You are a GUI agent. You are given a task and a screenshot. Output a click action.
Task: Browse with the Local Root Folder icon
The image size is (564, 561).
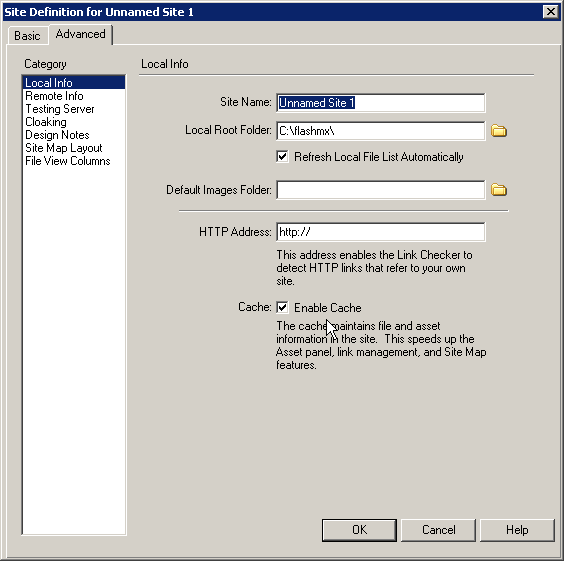499,131
